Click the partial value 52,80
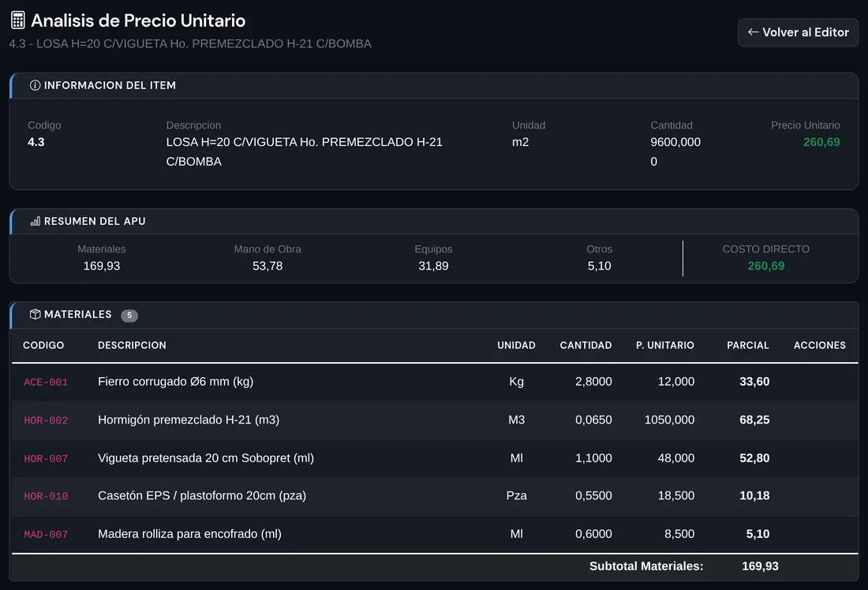Image resolution: width=868 pixels, height=590 pixels. click(x=754, y=457)
